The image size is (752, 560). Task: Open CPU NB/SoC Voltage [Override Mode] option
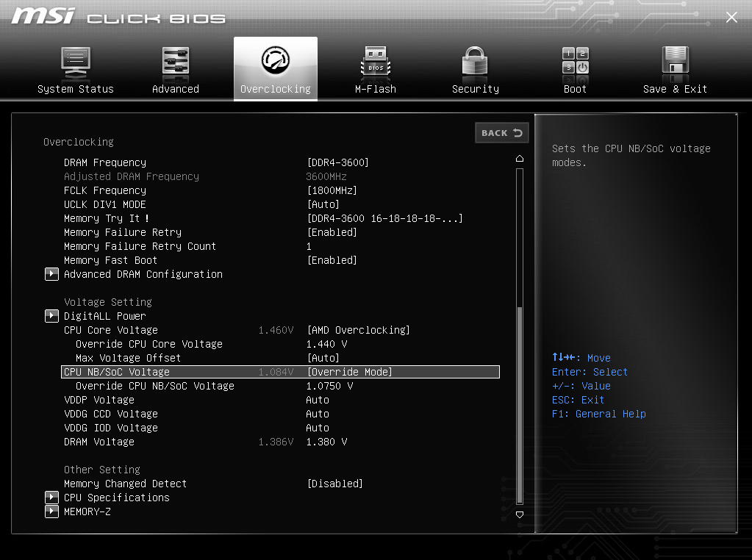point(350,372)
